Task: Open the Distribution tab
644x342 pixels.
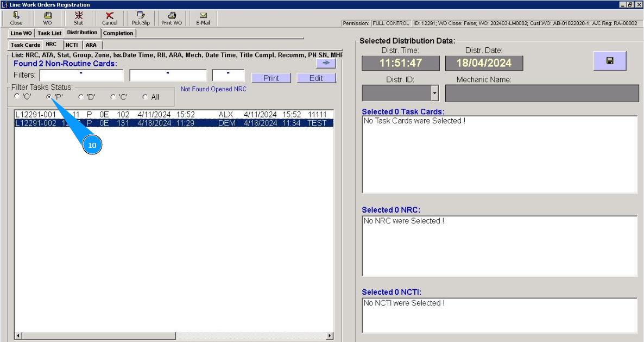Action: pyautogui.click(x=82, y=33)
